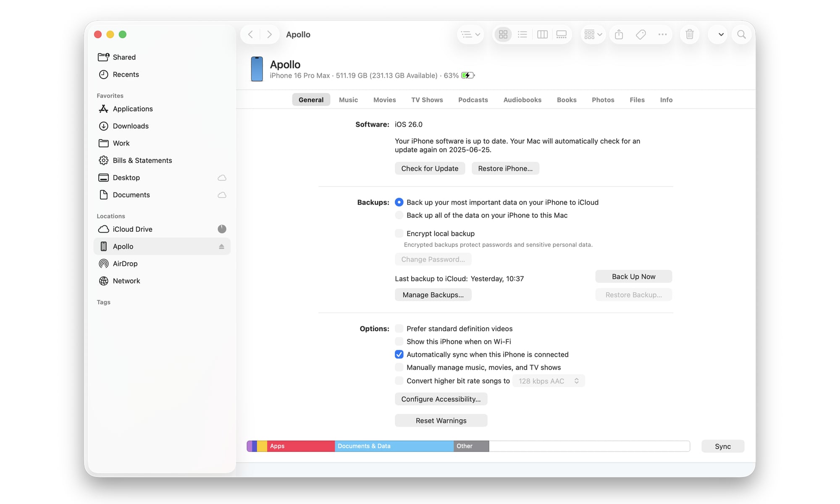840x504 pixels.
Task: Select the General tab
Action: tap(311, 100)
